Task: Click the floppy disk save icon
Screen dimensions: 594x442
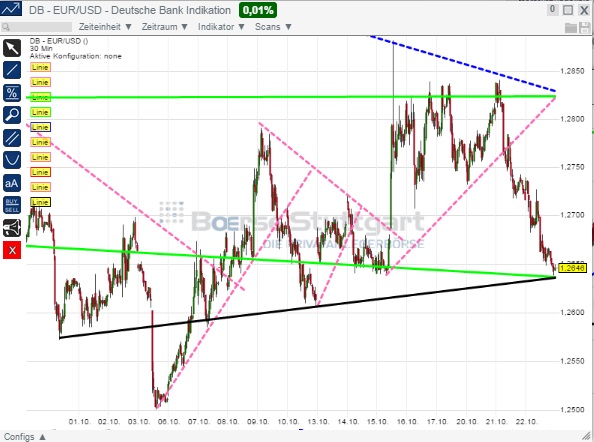Action: (x=585, y=27)
